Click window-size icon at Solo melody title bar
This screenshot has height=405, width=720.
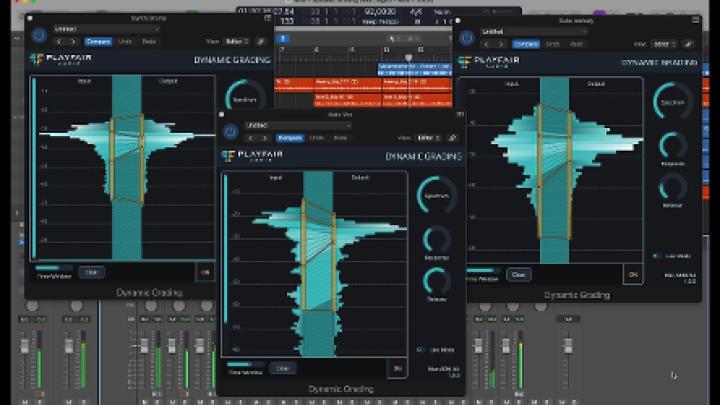[x=696, y=20]
